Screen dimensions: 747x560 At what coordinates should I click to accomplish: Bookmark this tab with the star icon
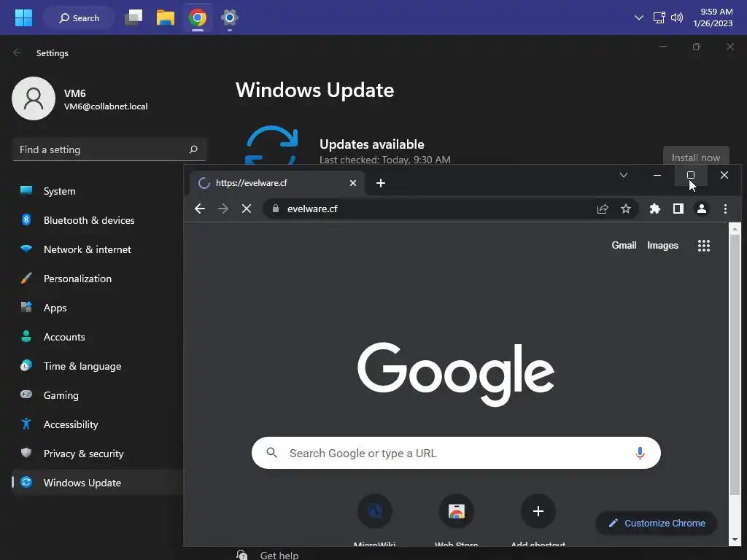click(x=625, y=209)
